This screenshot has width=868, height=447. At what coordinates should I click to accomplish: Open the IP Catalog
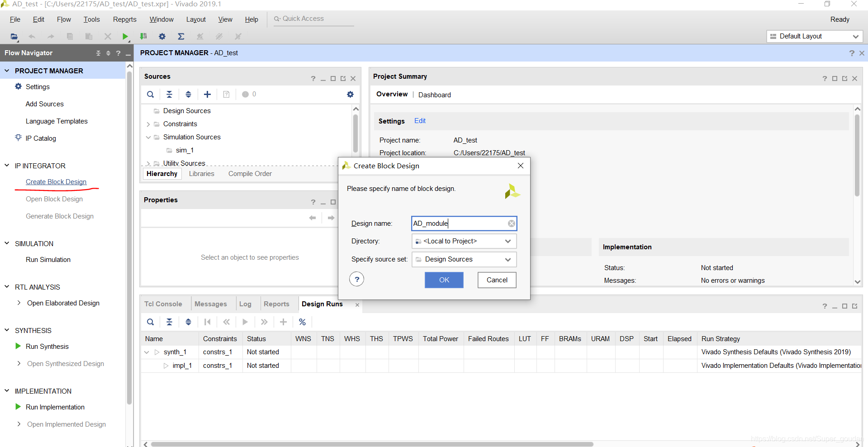(x=41, y=138)
